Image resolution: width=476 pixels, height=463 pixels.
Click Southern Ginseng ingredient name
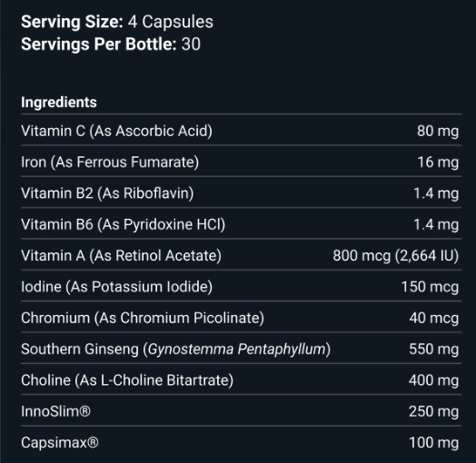click(175, 349)
